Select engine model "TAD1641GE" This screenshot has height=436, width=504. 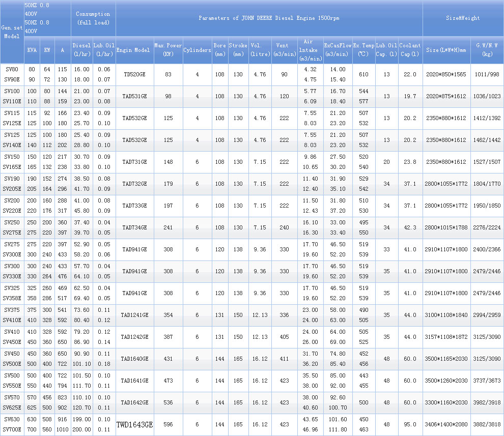[x=135, y=381]
